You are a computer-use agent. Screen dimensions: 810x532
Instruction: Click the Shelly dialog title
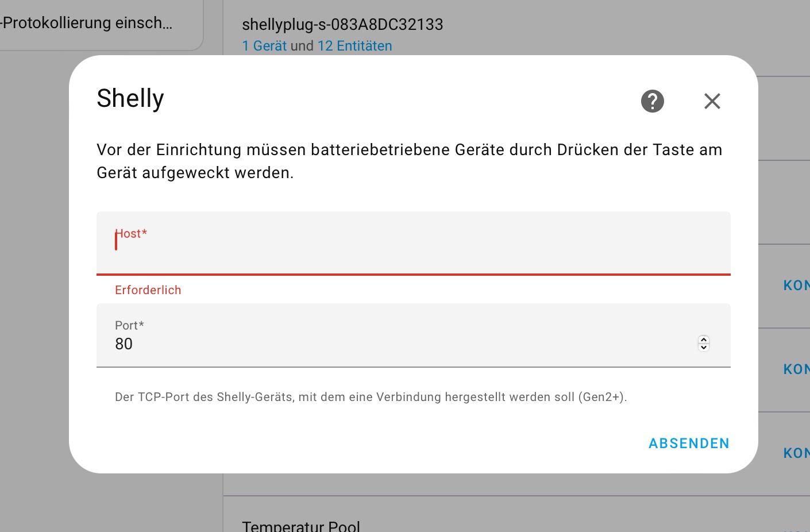(x=130, y=98)
